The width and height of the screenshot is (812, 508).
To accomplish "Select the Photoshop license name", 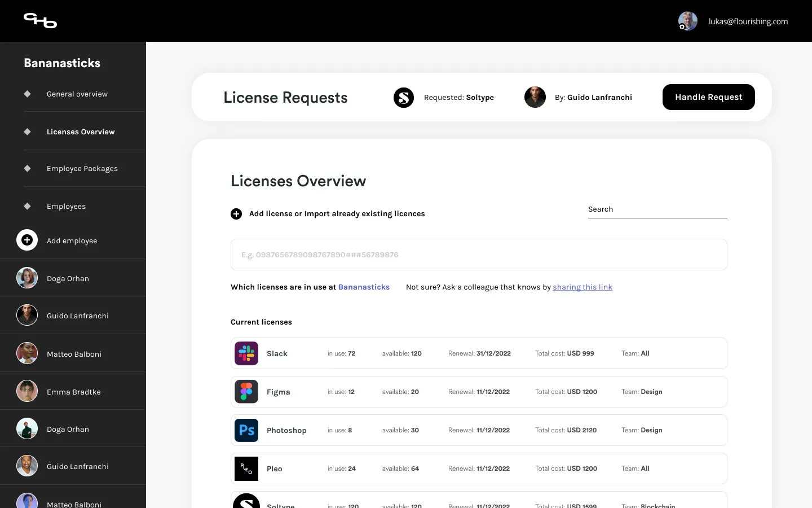I will 286,431.
